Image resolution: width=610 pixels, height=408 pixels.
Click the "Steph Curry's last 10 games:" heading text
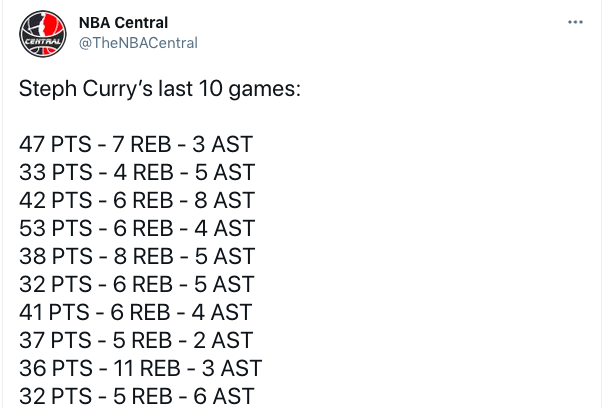click(x=160, y=89)
